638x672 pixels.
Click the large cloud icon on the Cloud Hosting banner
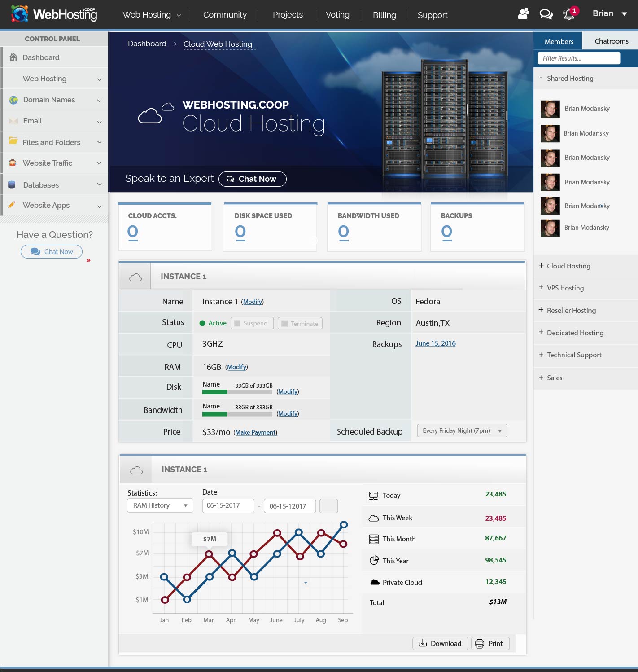150,116
